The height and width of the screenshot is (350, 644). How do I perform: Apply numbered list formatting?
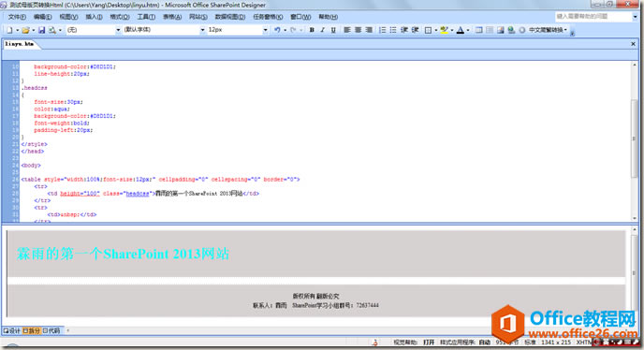tap(382, 30)
